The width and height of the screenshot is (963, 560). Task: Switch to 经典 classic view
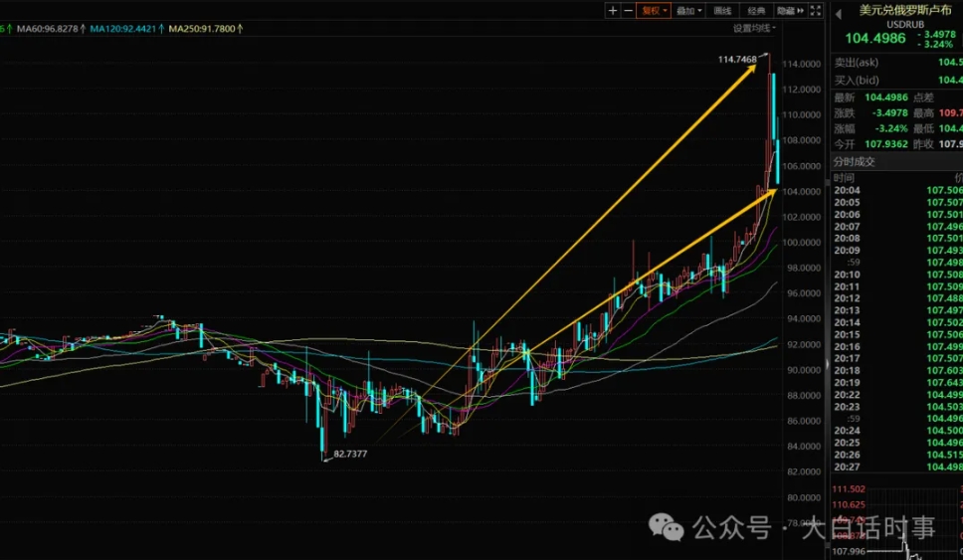click(756, 10)
